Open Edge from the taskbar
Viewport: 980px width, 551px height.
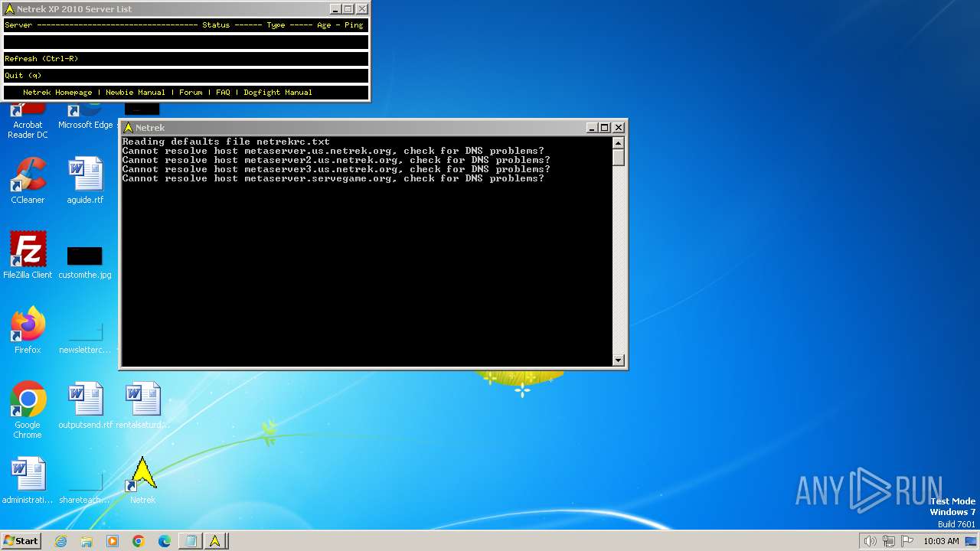click(x=165, y=541)
